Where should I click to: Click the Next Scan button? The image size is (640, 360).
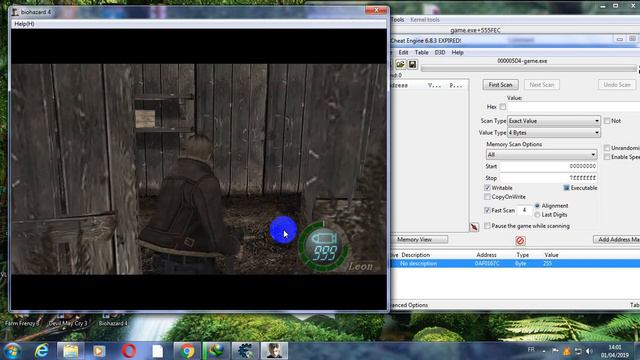542,84
